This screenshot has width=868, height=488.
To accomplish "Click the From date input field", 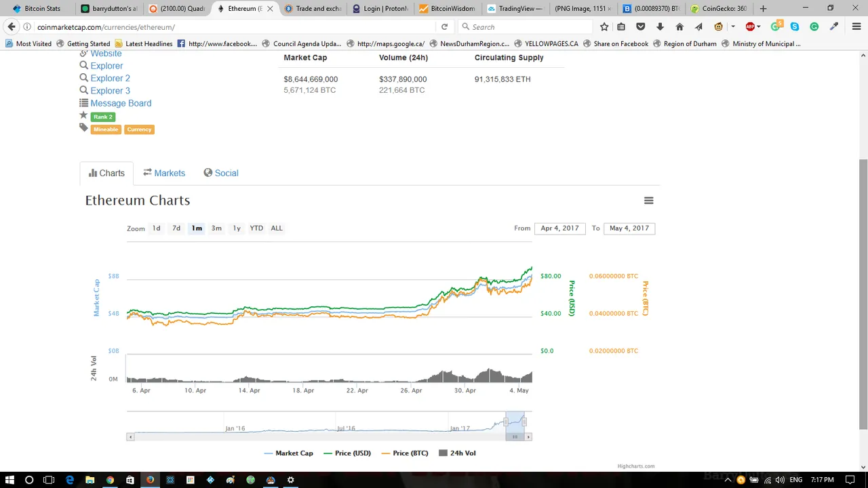I will pyautogui.click(x=560, y=228).
